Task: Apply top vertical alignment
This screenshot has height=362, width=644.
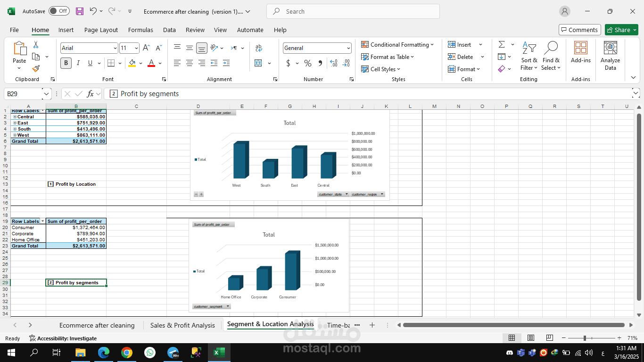Action: pos(177,48)
